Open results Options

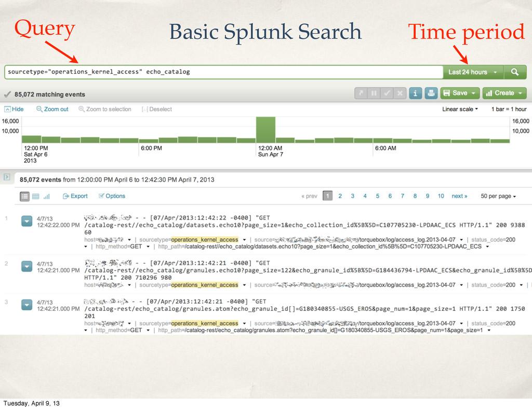(x=112, y=196)
